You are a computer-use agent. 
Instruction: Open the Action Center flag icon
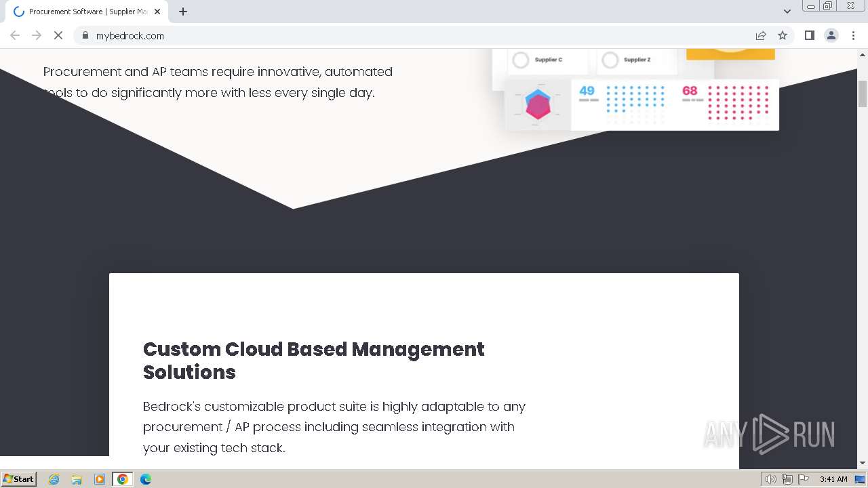pos(804,479)
